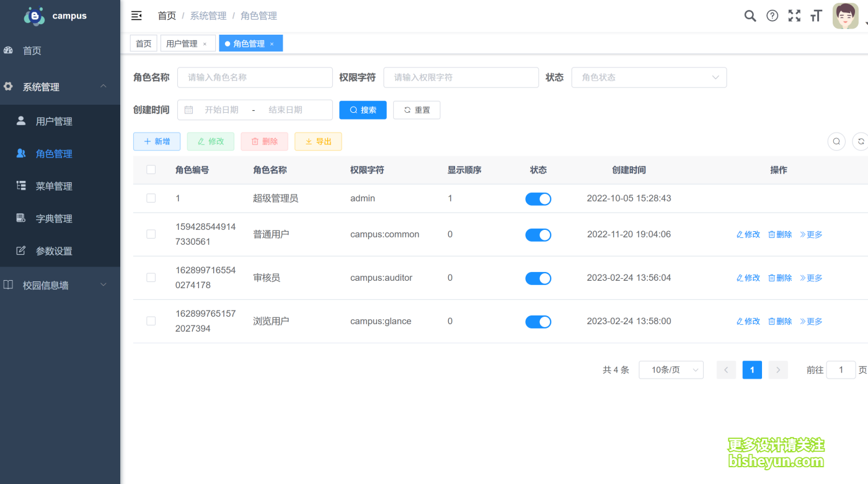
Task: Click the 导出 export button
Action: (x=318, y=141)
